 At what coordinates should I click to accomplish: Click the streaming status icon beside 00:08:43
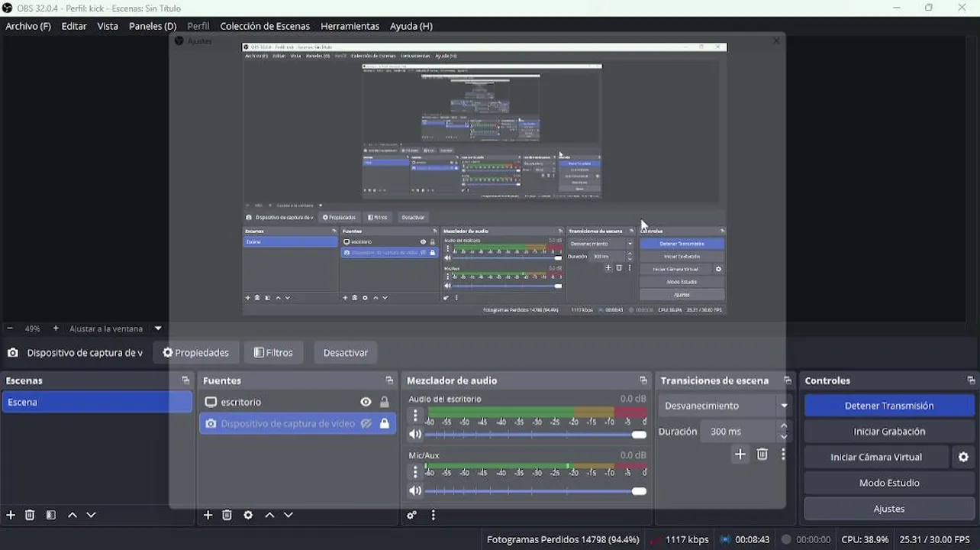pos(725,539)
